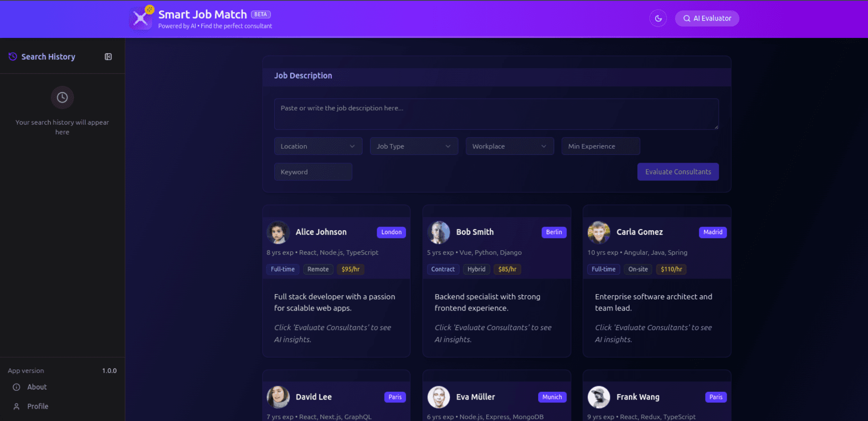Click the Smart Job Match logo icon
This screenshot has width=868, height=421.
coord(140,18)
